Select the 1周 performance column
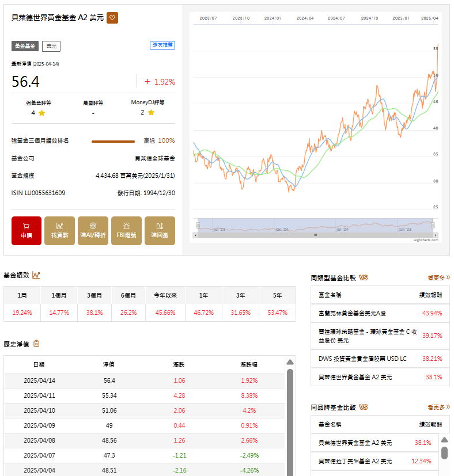Viewport: 454px width, 476px height. tap(22, 295)
